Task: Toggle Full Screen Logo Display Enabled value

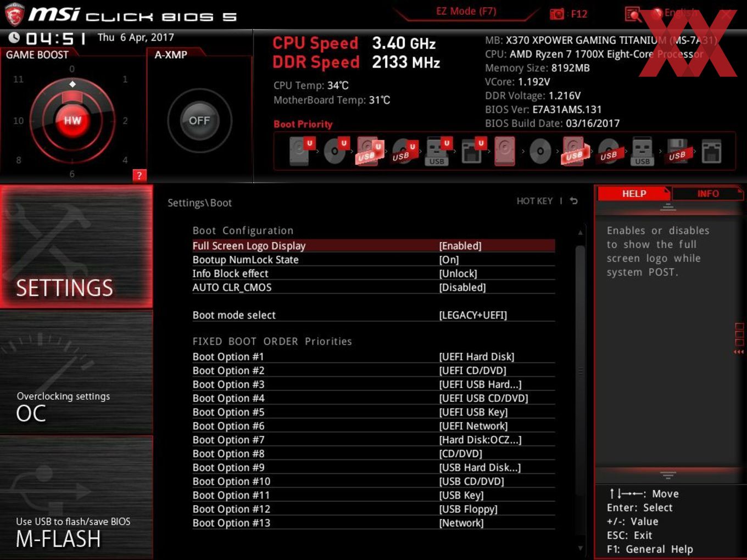Action: pos(460,246)
